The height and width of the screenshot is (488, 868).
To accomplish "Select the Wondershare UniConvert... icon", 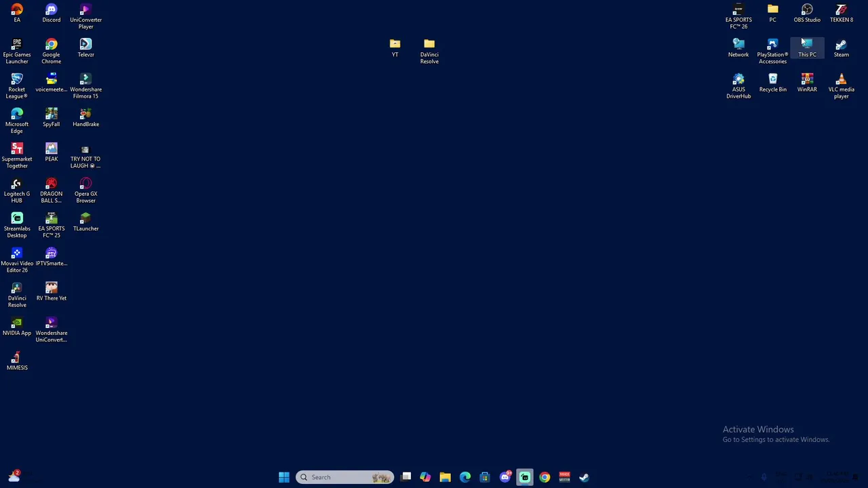I will coord(51,329).
